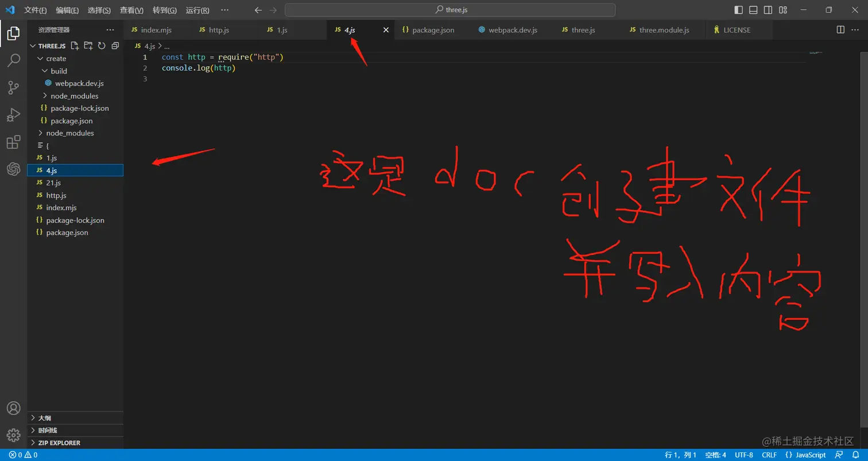Click the New File icon in Explorer
This screenshot has width=868, height=461.
74,45
